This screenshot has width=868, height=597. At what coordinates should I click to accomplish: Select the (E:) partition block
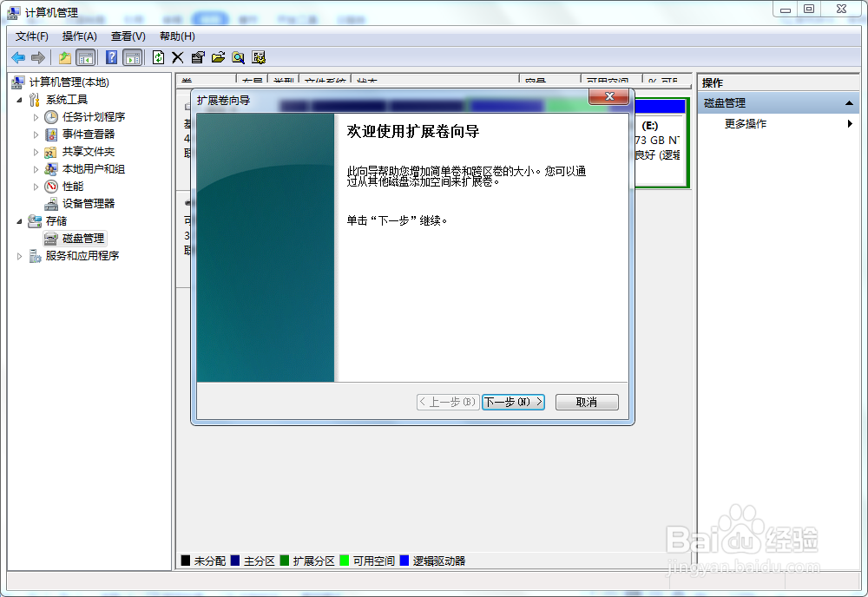[x=660, y=142]
